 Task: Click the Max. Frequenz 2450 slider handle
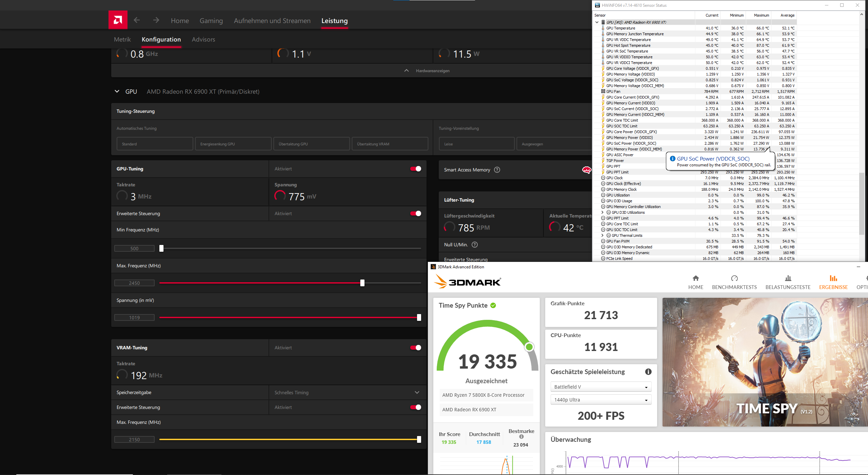pyautogui.click(x=362, y=283)
